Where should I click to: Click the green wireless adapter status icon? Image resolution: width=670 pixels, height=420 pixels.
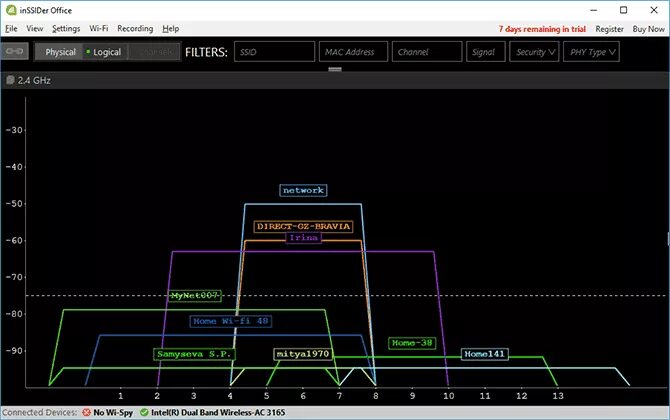144,412
